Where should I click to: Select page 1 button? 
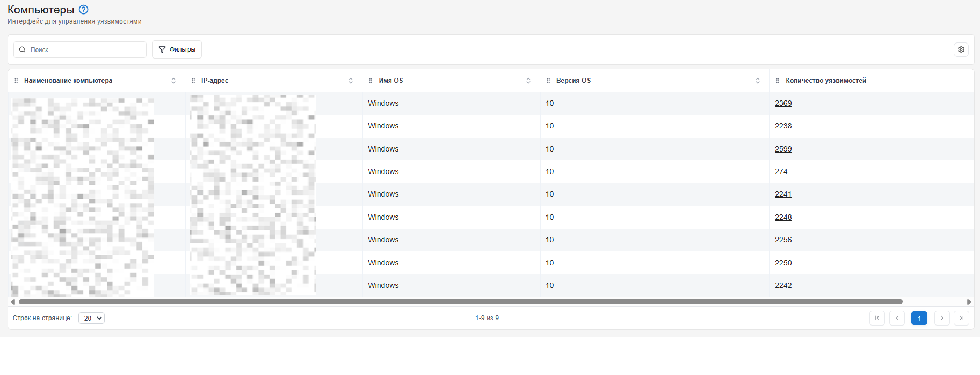click(919, 318)
